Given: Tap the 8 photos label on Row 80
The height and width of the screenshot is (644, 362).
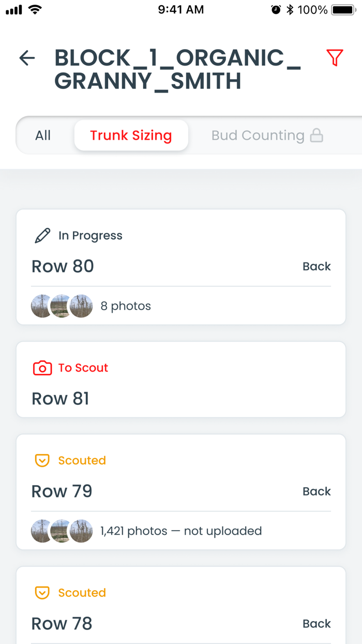Looking at the screenshot, I should point(126,306).
